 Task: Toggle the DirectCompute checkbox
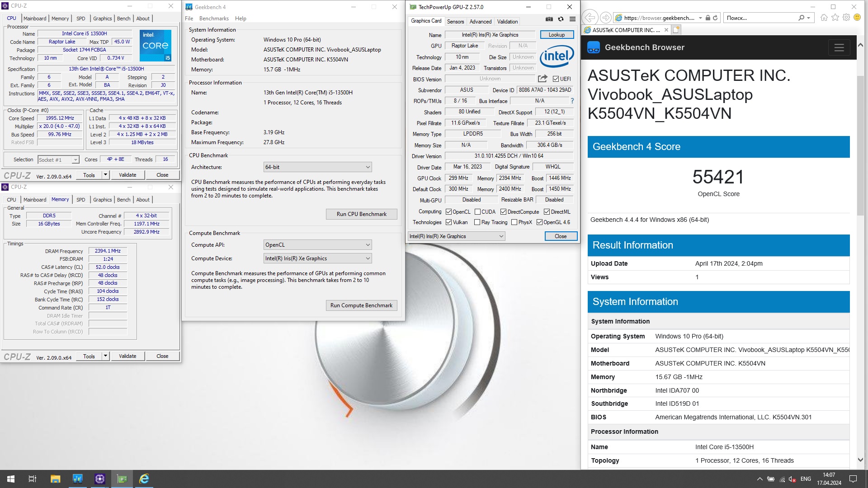pyautogui.click(x=503, y=212)
